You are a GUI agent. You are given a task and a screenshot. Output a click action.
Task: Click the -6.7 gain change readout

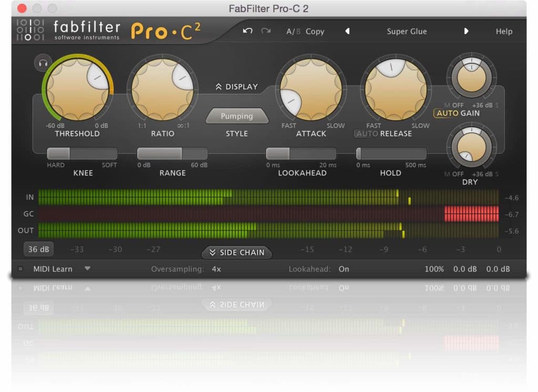[511, 215]
